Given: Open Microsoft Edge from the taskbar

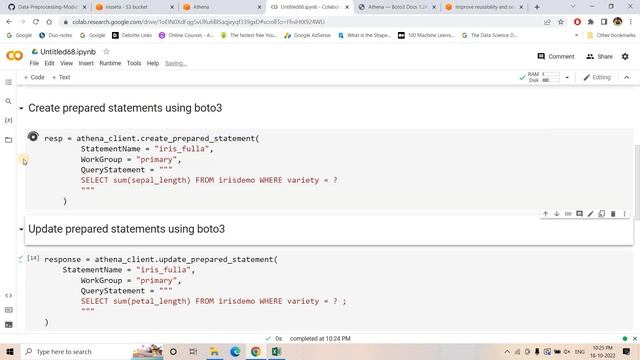Looking at the screenshot, I should coord(235,351).
